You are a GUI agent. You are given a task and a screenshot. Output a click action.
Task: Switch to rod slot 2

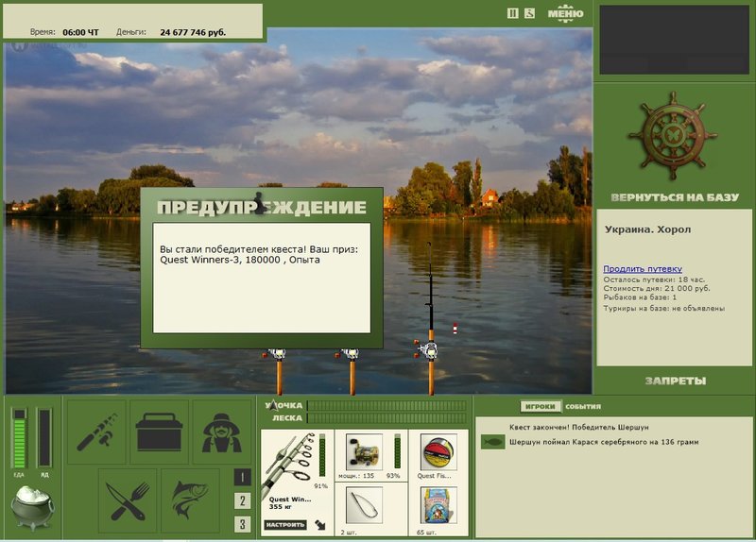click(x=242, y=501)
